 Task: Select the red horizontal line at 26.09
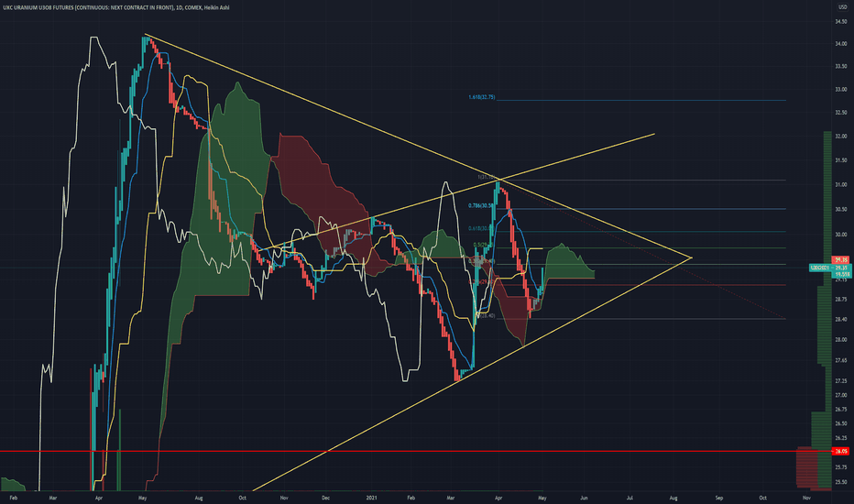pyautogui.click(x=414, y=451)
